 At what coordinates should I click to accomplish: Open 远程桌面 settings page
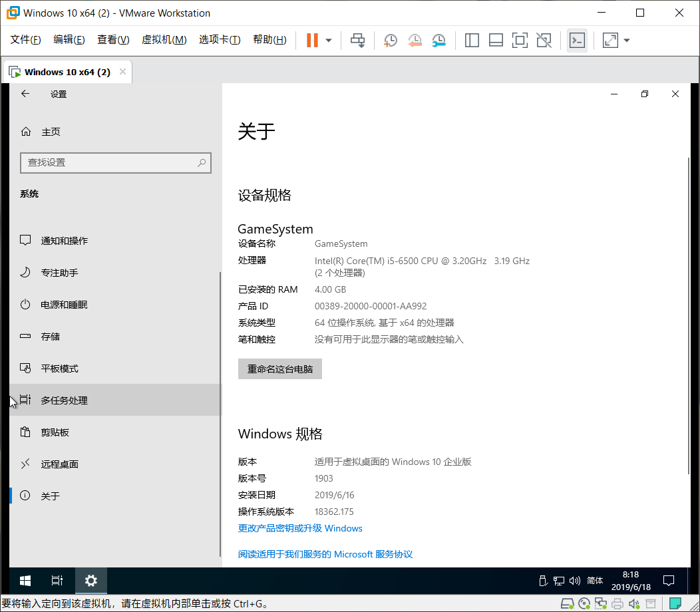(x=115, y=464)
